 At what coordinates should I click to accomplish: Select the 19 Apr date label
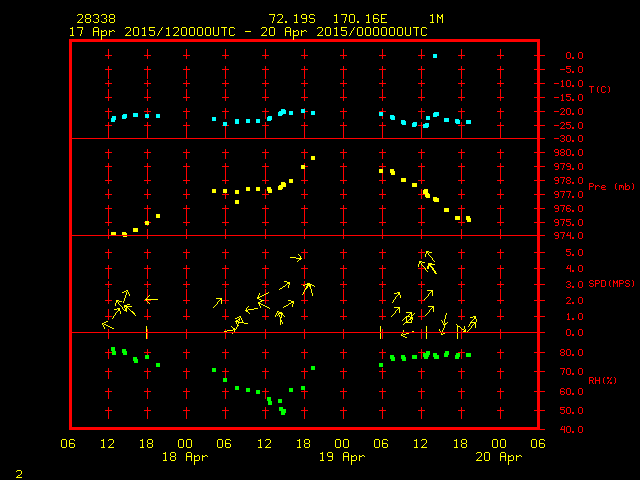pos(342,457)
